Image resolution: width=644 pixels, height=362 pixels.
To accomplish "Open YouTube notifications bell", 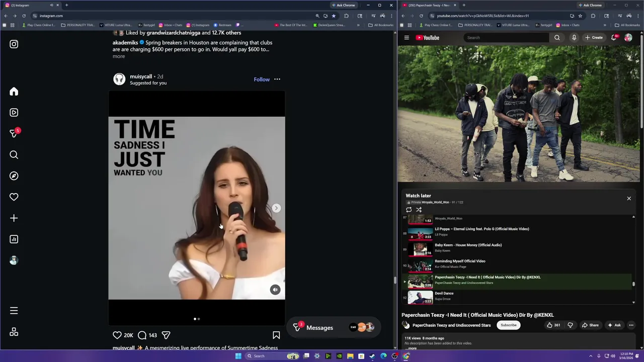I will [x=614, y=38].
